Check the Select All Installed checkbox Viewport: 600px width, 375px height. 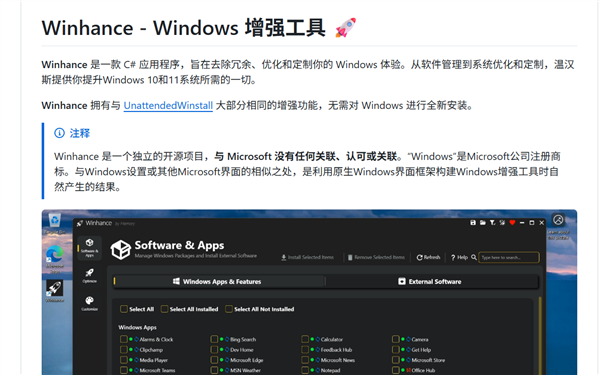(164, 309)
